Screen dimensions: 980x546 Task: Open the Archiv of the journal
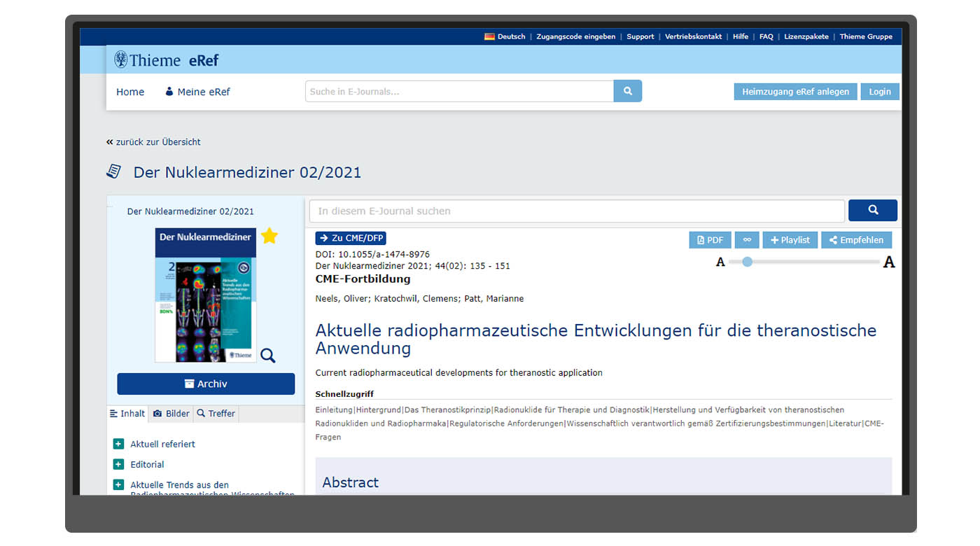click(x=205, y=384)
